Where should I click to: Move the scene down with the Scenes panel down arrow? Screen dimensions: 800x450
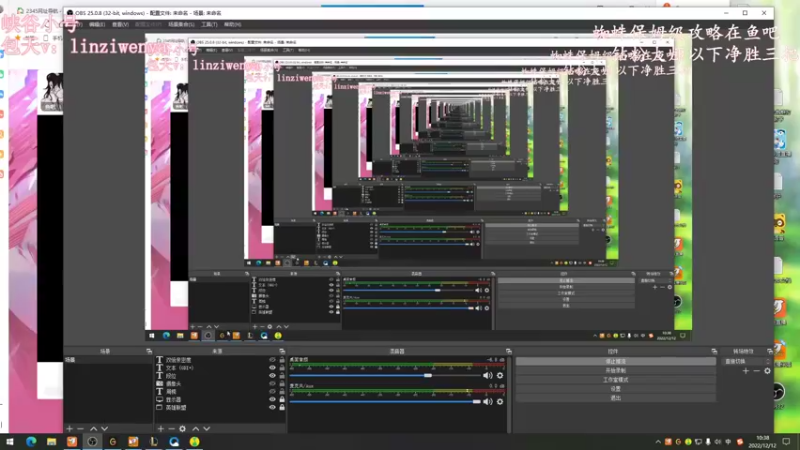coord(105,429)
